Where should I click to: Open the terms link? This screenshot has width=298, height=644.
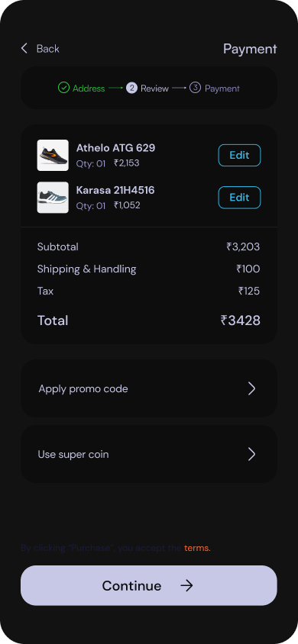click(197, 548)
